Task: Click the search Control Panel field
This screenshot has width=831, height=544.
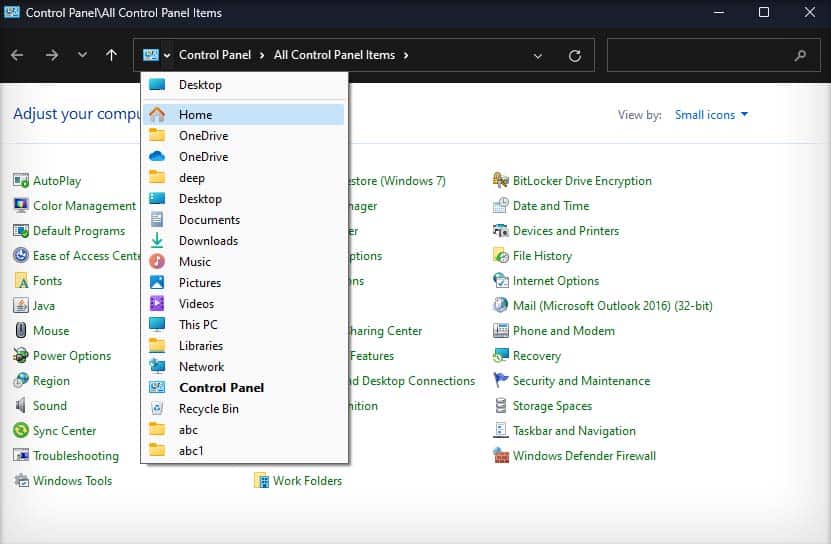Action: click(x=715, y=55)
